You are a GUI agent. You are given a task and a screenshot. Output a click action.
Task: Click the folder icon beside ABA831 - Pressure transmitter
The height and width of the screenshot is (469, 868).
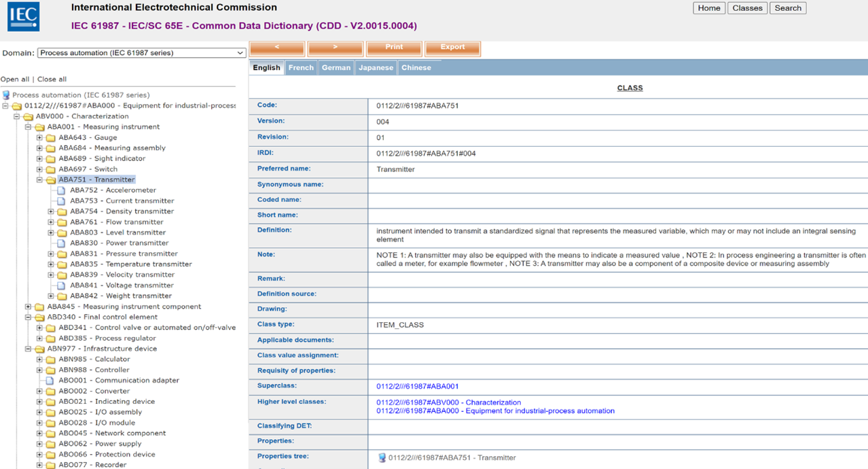62,254
